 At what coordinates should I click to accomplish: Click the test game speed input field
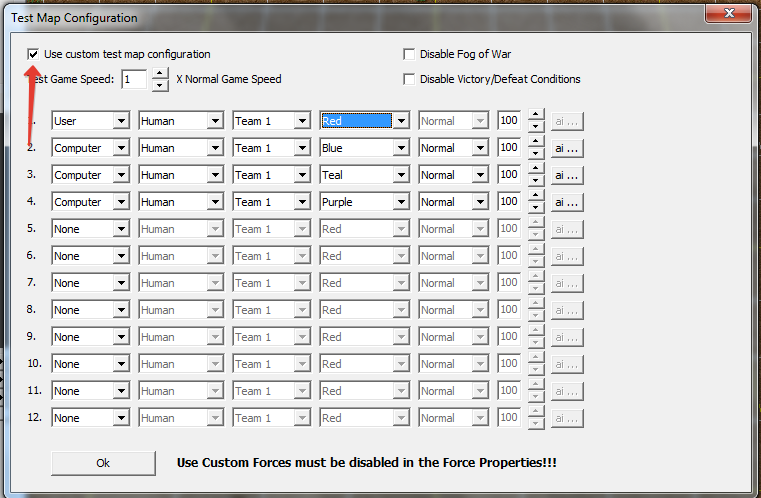(x=134, y=79)
